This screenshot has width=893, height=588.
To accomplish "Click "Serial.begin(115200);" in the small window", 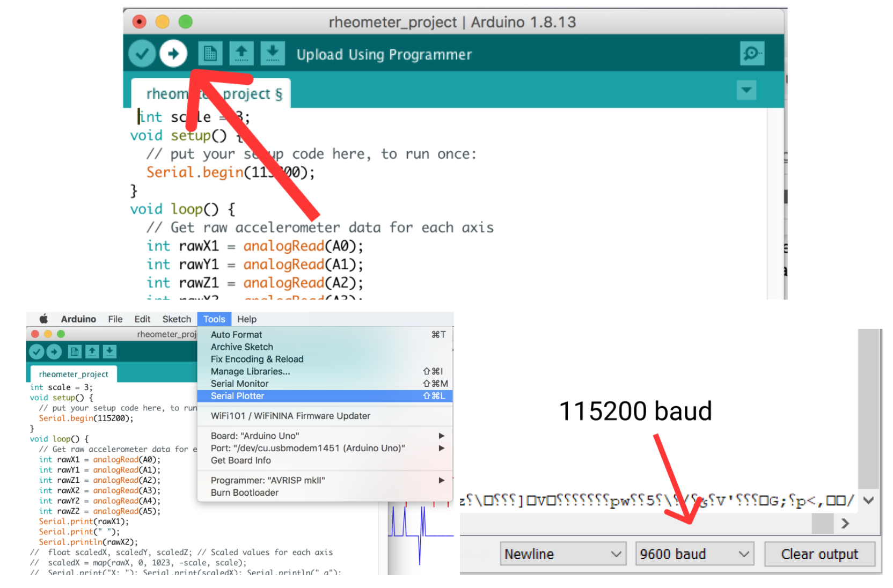I will coord(86,418).
